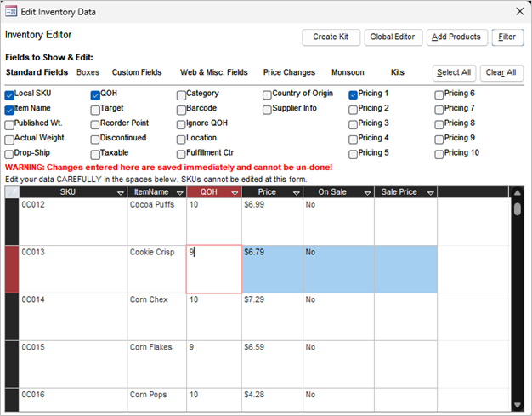Uncheck the Item Name checkbox

pos(9,110)
